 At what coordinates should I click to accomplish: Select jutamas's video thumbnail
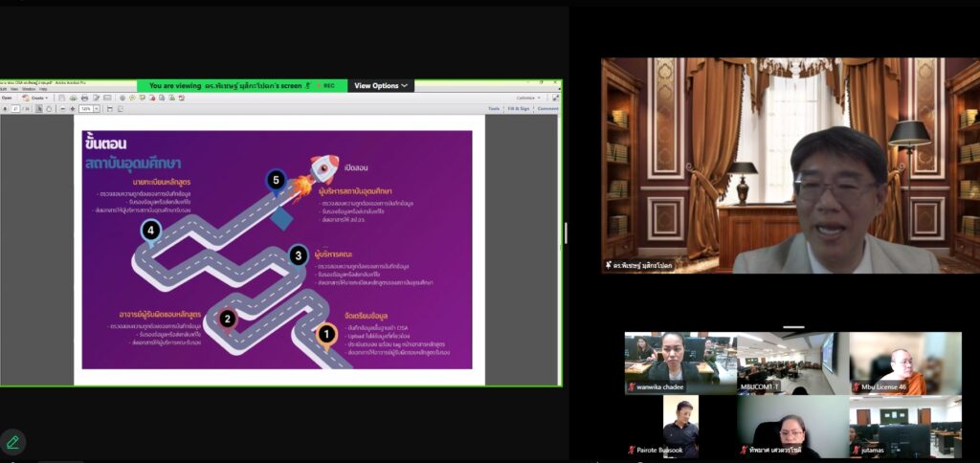904,427
